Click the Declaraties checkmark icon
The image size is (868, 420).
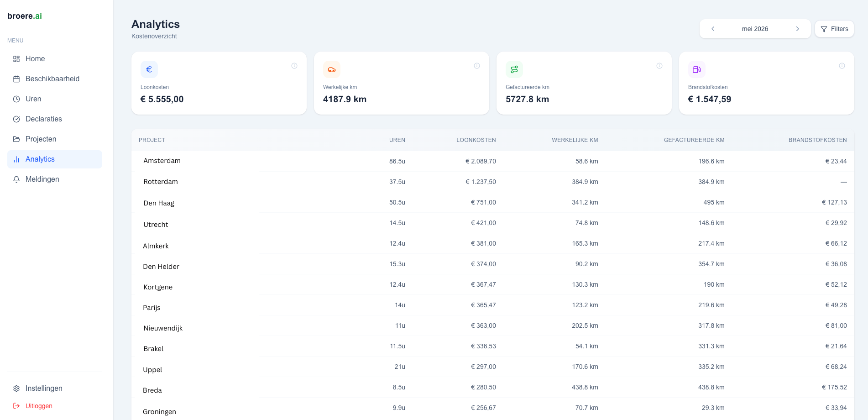pos(16,119)
